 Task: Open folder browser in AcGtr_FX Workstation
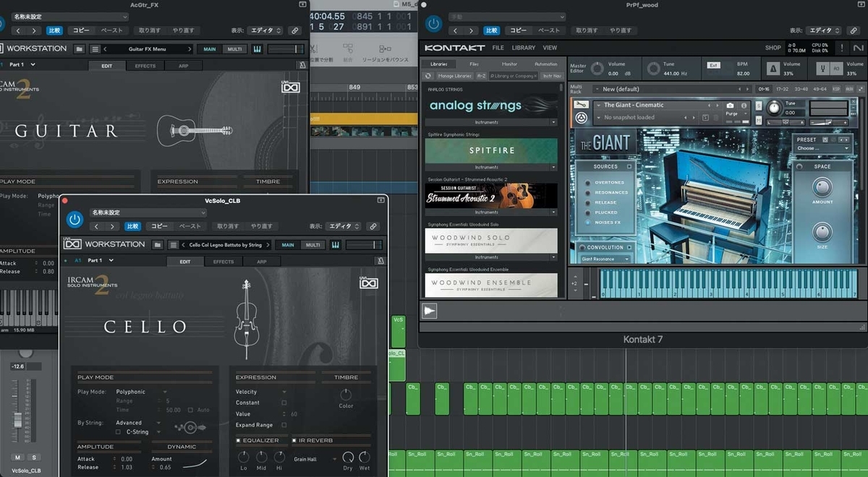[x=79, y=49]
